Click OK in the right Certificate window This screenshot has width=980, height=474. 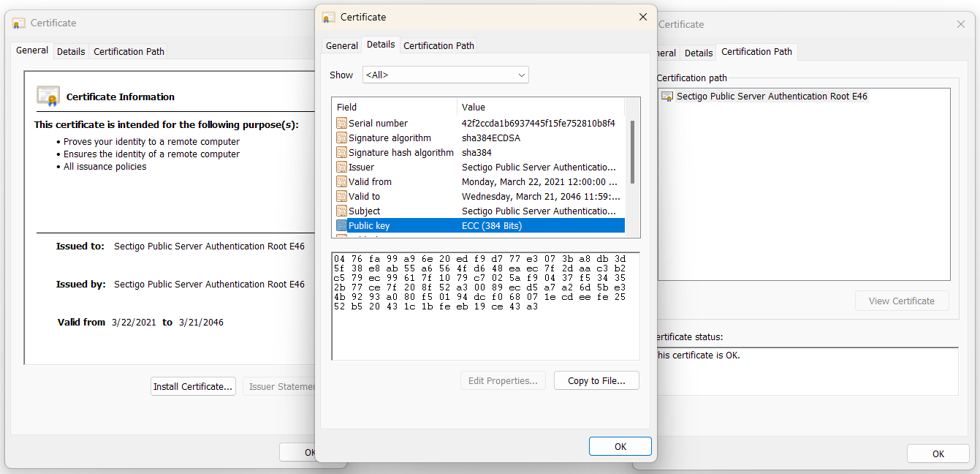(938, 454)
